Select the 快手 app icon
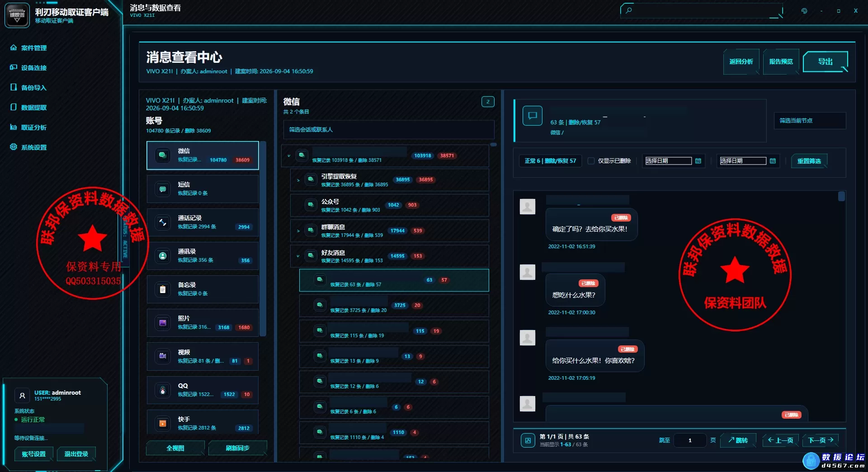This screenshot has height=472, width=868. pyautogui.click(x=162, y=423)
